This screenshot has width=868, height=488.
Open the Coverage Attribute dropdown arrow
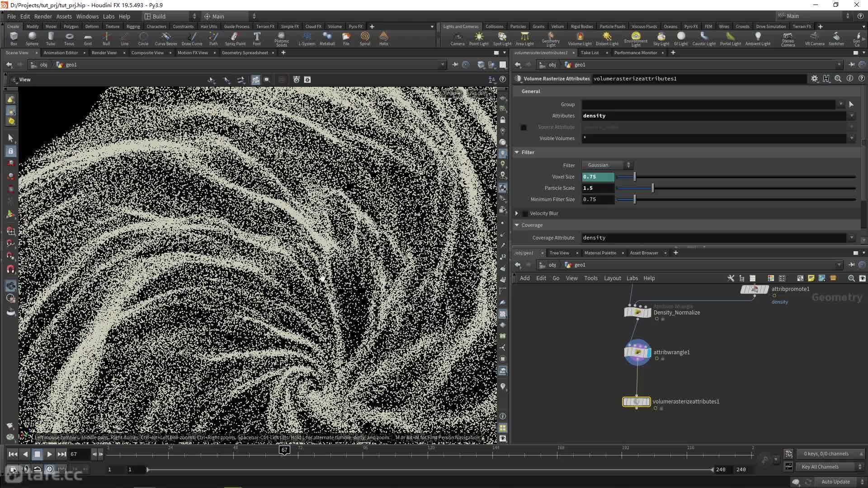(x=852, y=238)
